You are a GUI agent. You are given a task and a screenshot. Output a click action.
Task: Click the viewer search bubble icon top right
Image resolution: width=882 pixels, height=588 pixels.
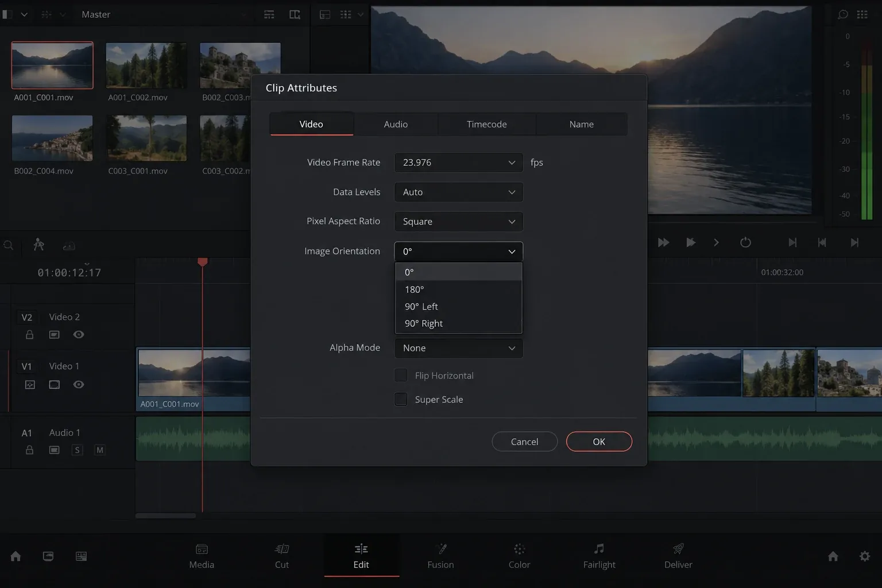[x=842, y=14]
